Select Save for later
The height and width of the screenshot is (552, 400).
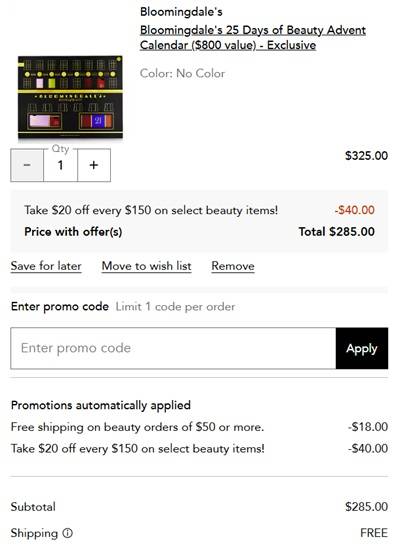[46, 266]
